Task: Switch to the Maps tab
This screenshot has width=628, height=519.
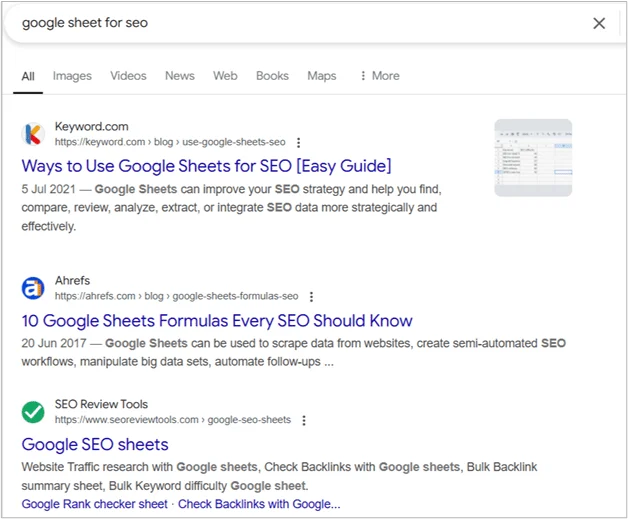Action: pyautogui.click(x=322, y=76)
